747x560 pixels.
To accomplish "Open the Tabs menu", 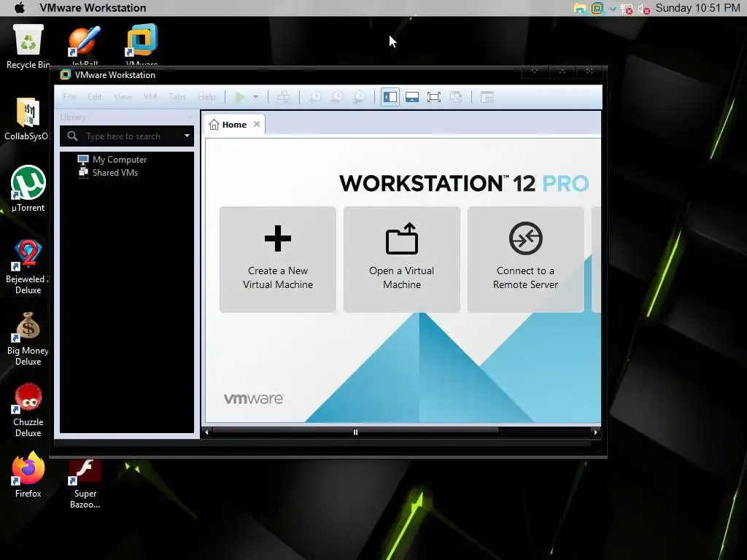I will tap(177, 97).
